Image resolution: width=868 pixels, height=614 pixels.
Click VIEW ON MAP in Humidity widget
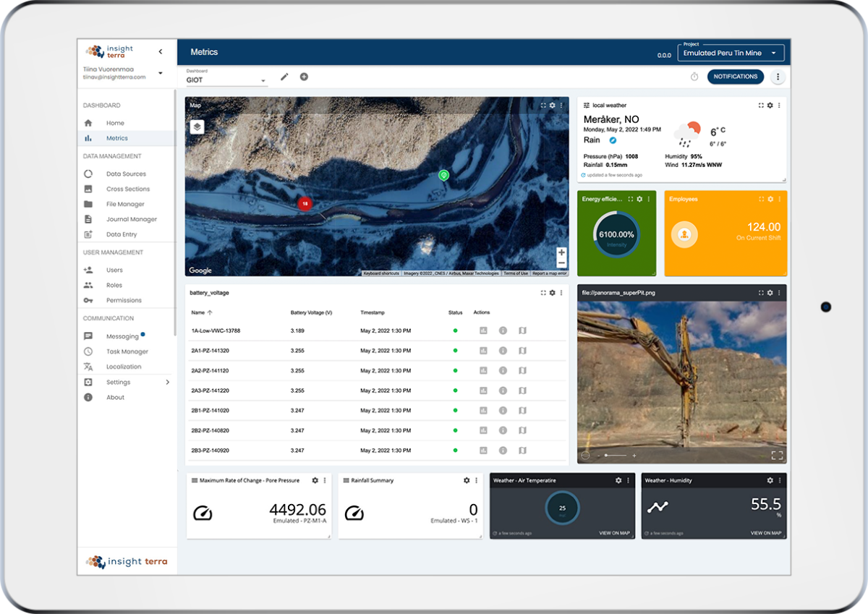[x=765, y=533]
